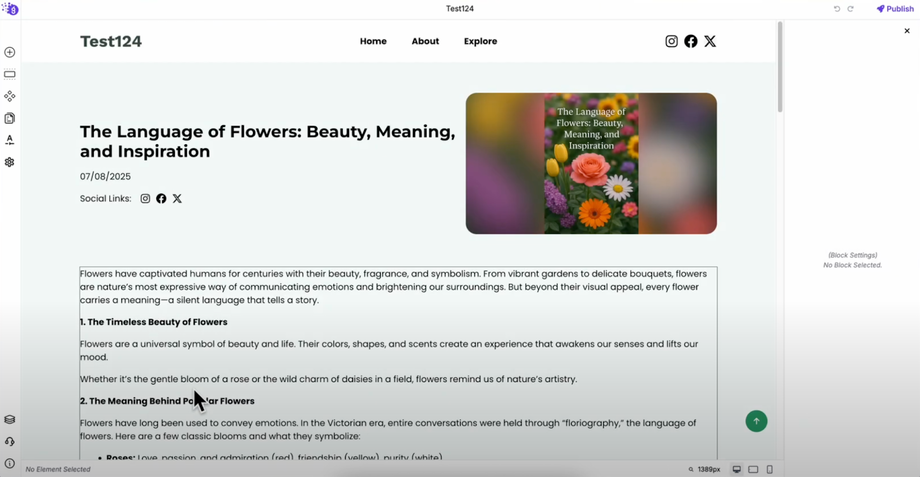This screenshot has height=477, width=920.
Task: Switch to tablet preview mode
Action: [753, 469]
